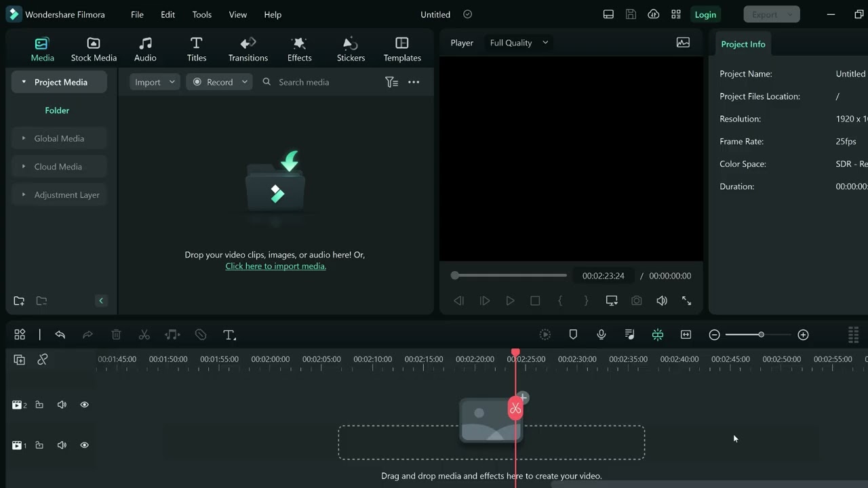
Task: Adjust the timeline zoom slider
Action: 758,335
